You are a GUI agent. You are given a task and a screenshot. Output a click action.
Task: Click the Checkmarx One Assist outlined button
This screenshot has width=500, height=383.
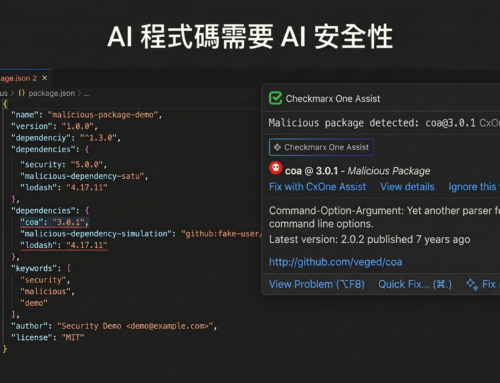click(321, 147)
